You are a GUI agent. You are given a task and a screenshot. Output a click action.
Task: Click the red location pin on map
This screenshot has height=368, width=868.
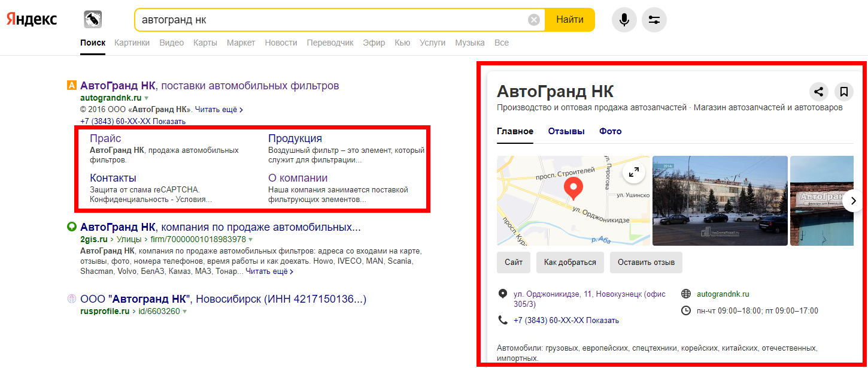coord(573,189)
